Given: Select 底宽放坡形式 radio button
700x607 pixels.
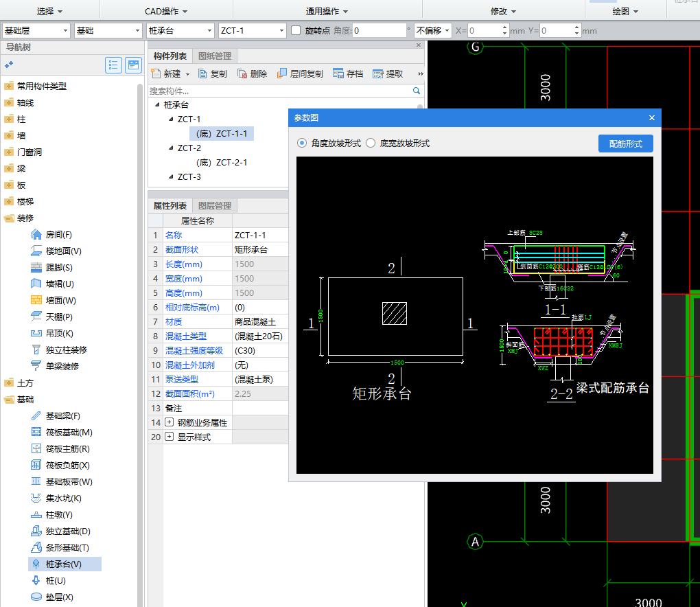Looking at the screenshot, I should (x=371, y=143).
